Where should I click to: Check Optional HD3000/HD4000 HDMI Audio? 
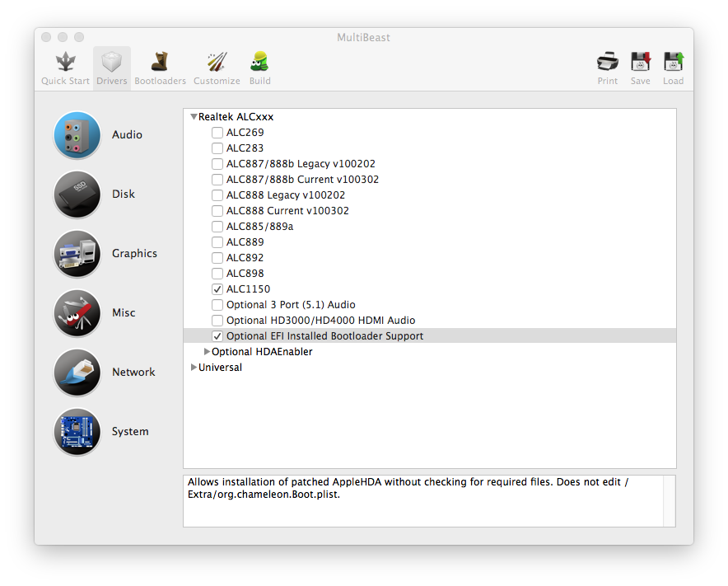pyautogui.click(x=217, y=321)
